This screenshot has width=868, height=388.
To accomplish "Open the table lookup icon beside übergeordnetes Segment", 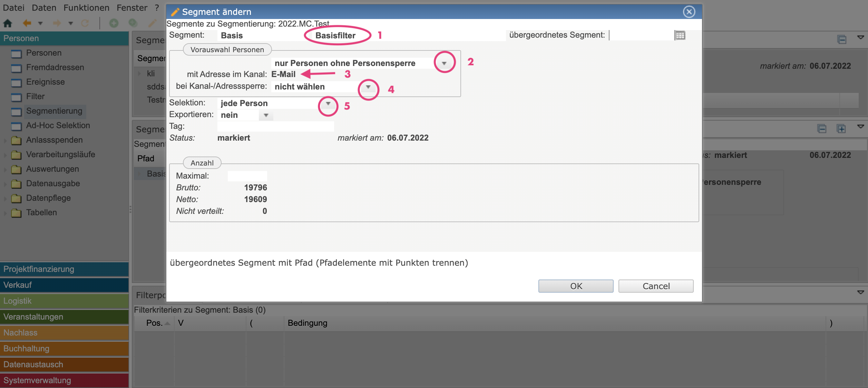I will [680, 35].
